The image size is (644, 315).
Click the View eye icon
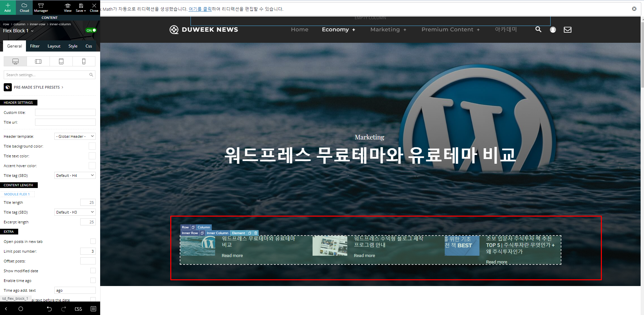[68, 7]
